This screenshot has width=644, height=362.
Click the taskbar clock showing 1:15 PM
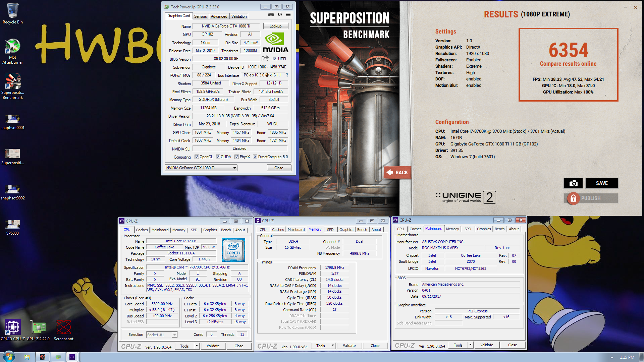click(x=627, y=357)
